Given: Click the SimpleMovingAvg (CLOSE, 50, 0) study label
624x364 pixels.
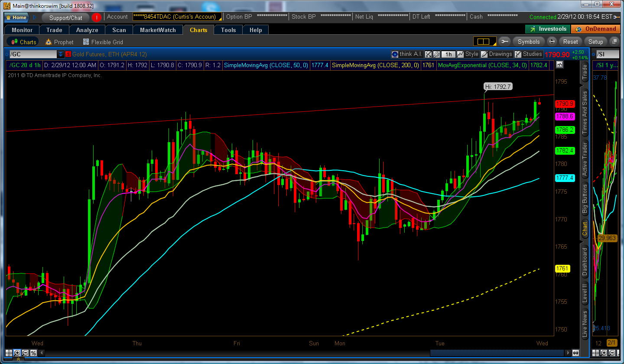Looking at the screenshot, I should 266,65.
